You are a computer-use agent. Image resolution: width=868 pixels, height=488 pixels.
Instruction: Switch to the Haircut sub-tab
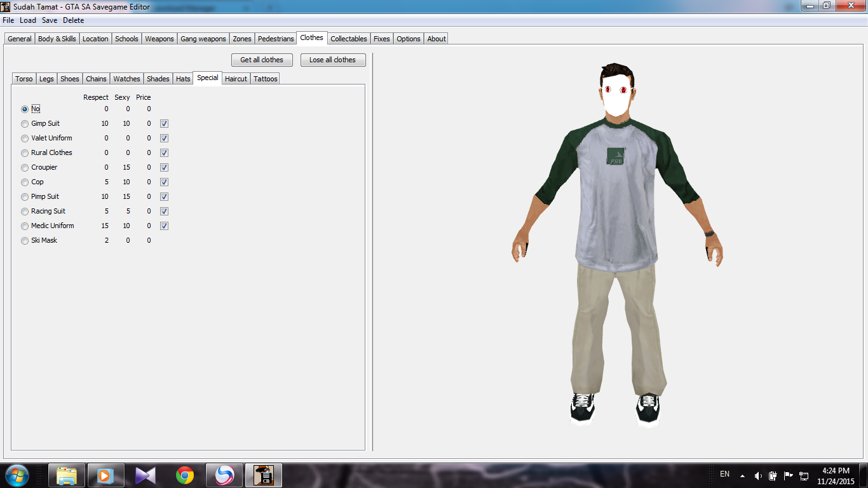point(236,79)
